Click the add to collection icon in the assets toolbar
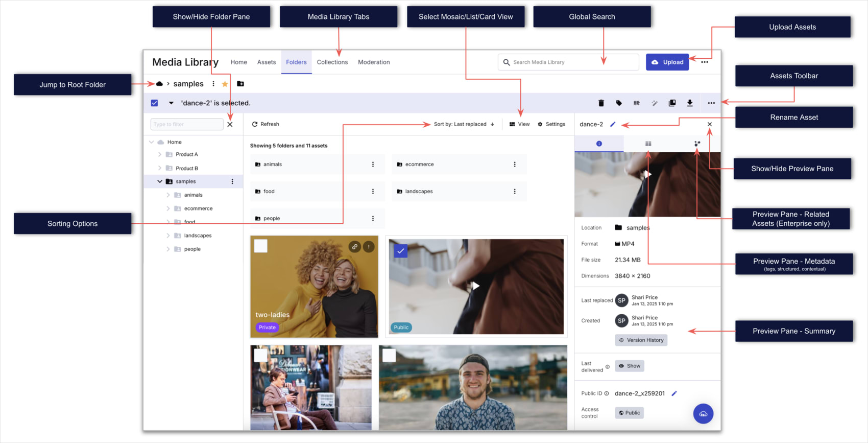Screen dimensions: 868x443 (x=672, y=103)
